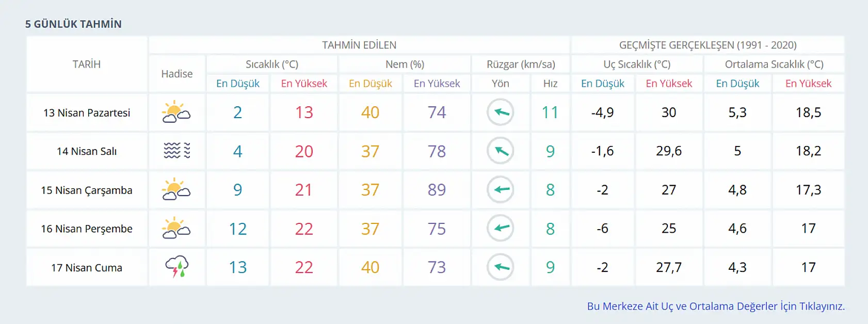Click the partly cloudy icon for 16 Nisan Perşembe
868x324 pixels.
click(x=176, y=228)
